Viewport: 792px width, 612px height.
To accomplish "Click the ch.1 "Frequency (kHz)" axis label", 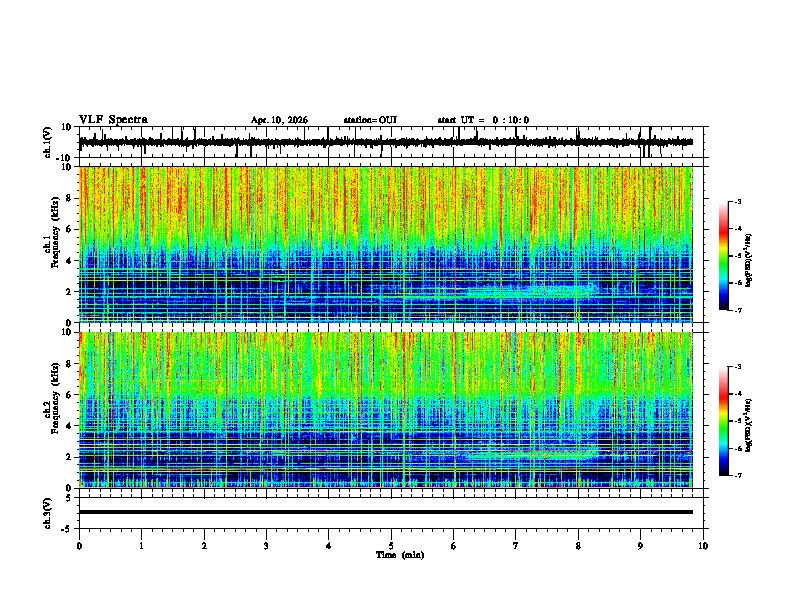I will pyautogui.click(x=55, y=233).
